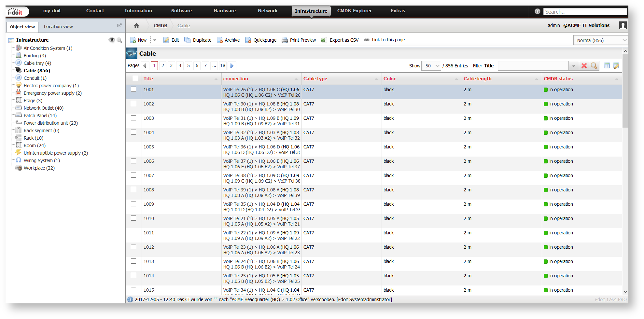Open the New button dropdown arrow
Viewport: 644px width, 319px height.
(x=155, y=40)
